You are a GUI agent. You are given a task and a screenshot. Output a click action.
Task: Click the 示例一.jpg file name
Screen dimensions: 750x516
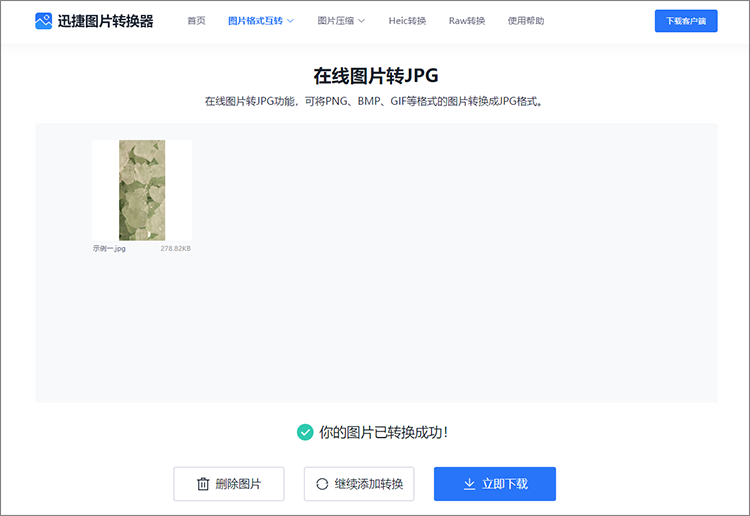pos(109,248)
